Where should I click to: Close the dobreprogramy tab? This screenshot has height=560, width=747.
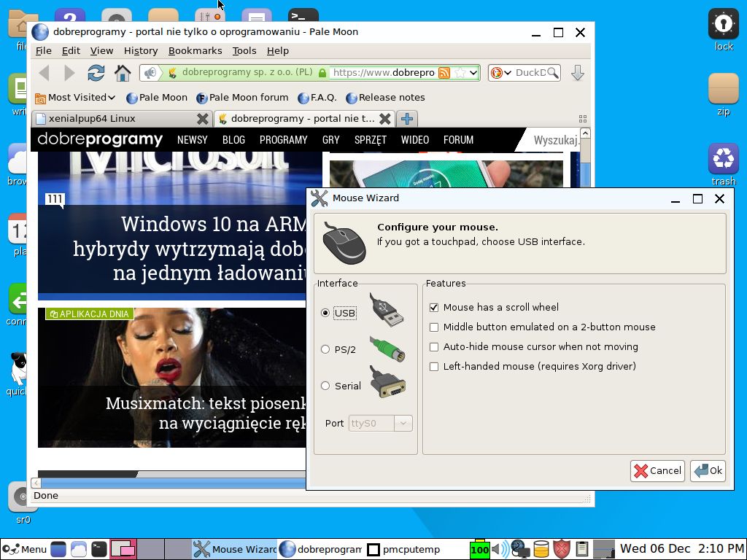[385, 119]
